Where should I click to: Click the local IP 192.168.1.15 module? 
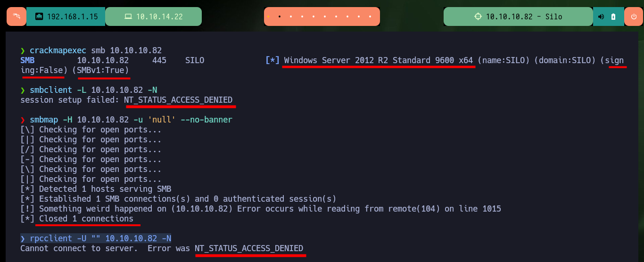66,16
